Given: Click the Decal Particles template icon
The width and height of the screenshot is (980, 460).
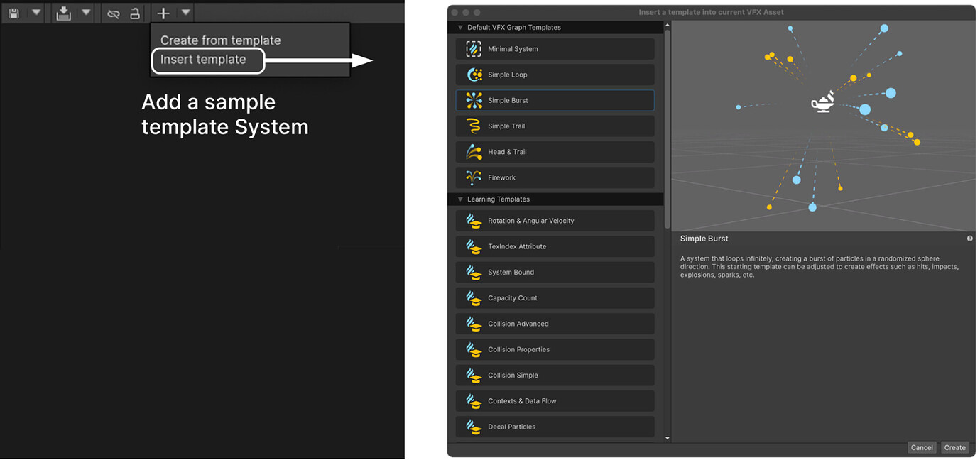Looking at the screenshot, I should [473, 427].
